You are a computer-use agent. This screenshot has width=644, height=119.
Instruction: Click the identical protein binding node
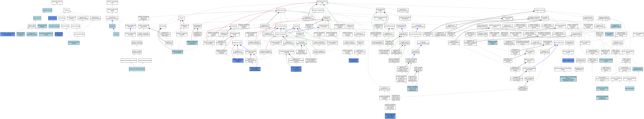pyautogui.click(x=42, y=26)
